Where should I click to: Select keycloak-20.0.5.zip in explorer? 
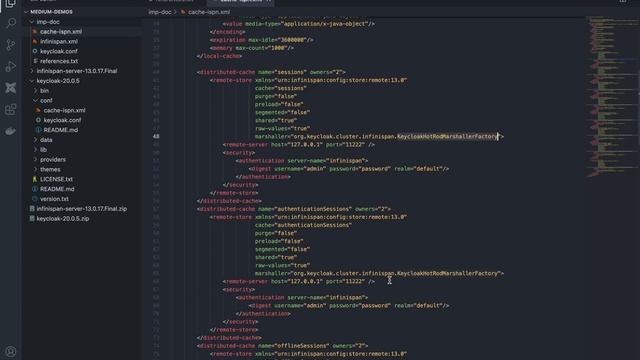(x=63, y=218)
